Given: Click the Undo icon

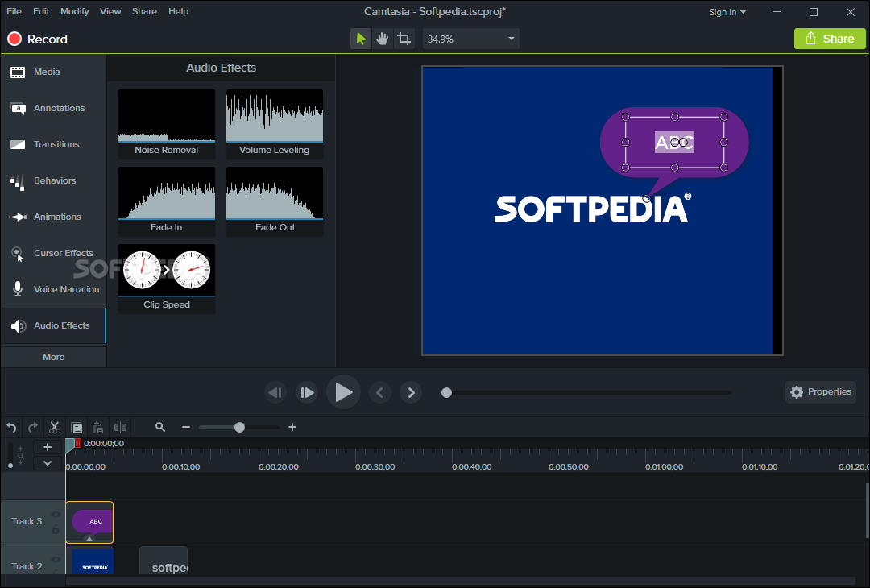Looking at the screenshot, I should (x=11, y=427).
